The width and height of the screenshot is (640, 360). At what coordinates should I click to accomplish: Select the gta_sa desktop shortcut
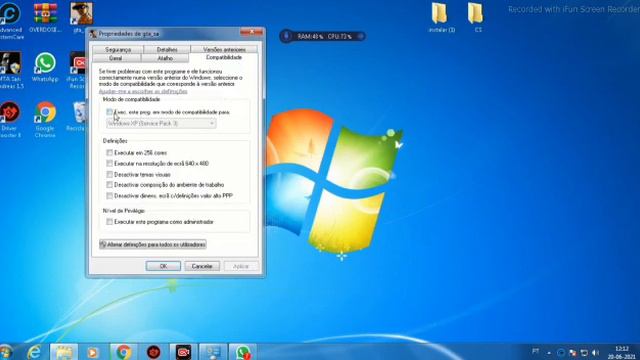(81, 18)
